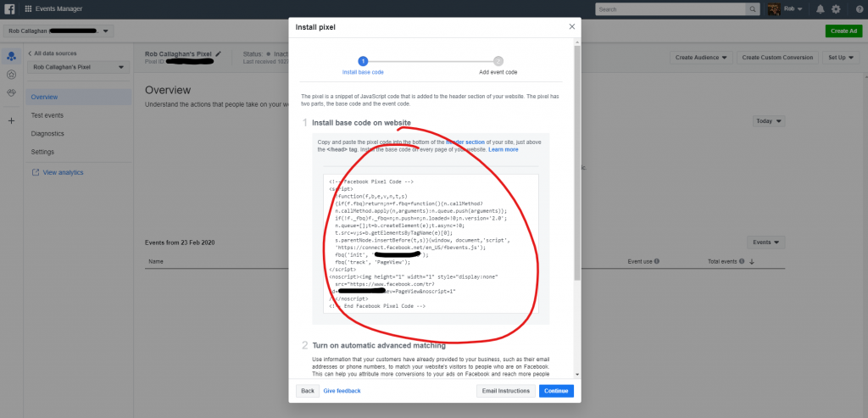Select Diagnostics in the sidebar
The width and height of the screenshot is (868, 418).
click(47, 133)
